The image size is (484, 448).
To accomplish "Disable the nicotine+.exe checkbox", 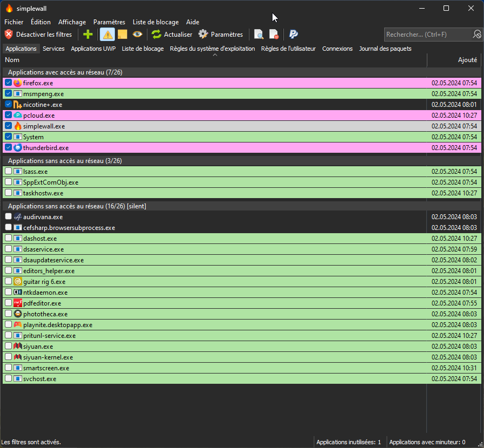I will [x=8, y=104].
